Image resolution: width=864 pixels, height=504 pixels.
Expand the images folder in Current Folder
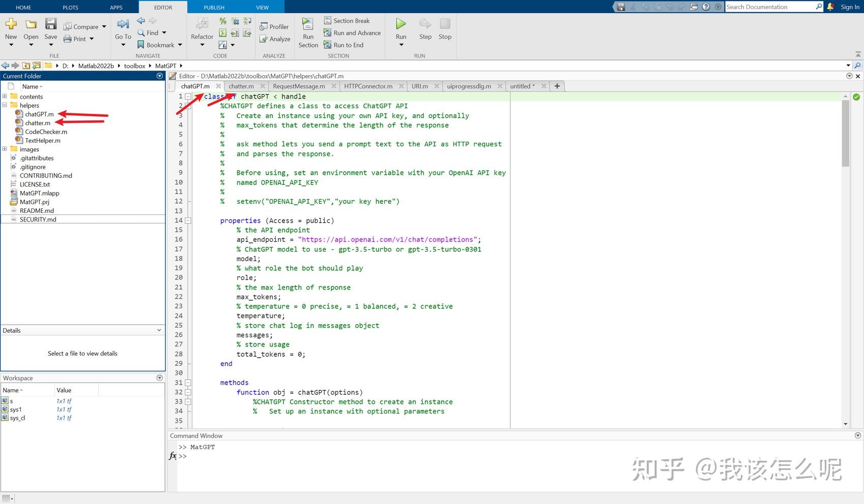click(x=4, y=149)
